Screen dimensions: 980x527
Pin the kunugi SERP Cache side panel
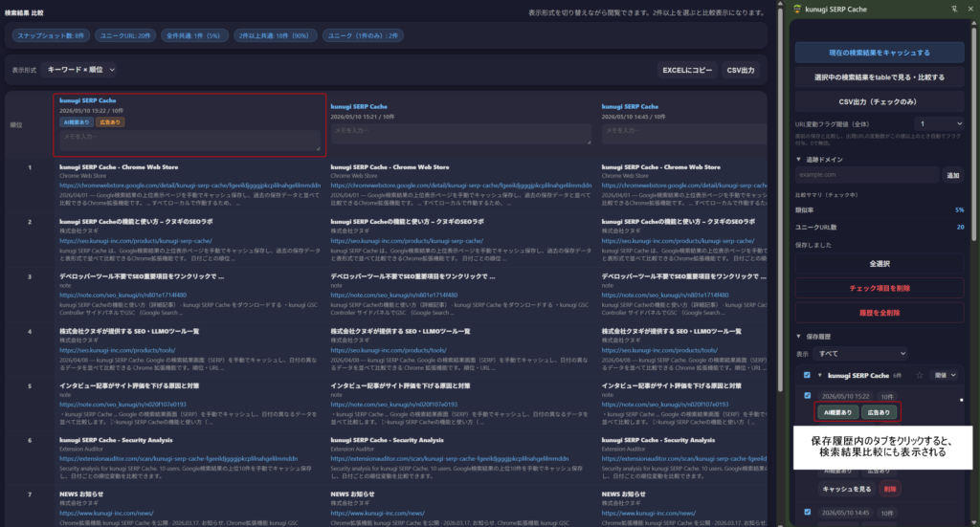click(954, 10)
